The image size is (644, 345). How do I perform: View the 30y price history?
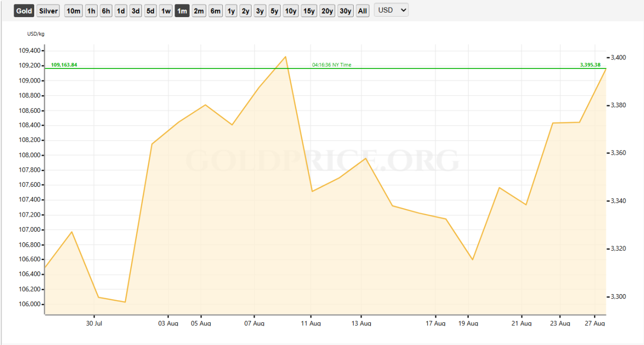[345, 11]
